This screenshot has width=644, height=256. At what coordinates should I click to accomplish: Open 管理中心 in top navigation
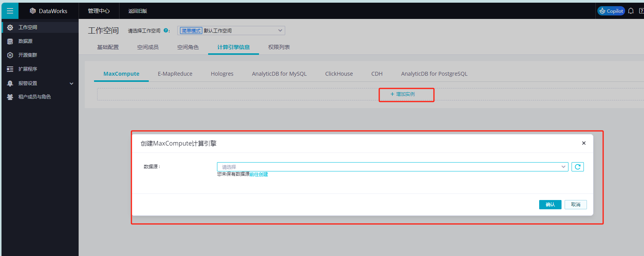[99, 11]
